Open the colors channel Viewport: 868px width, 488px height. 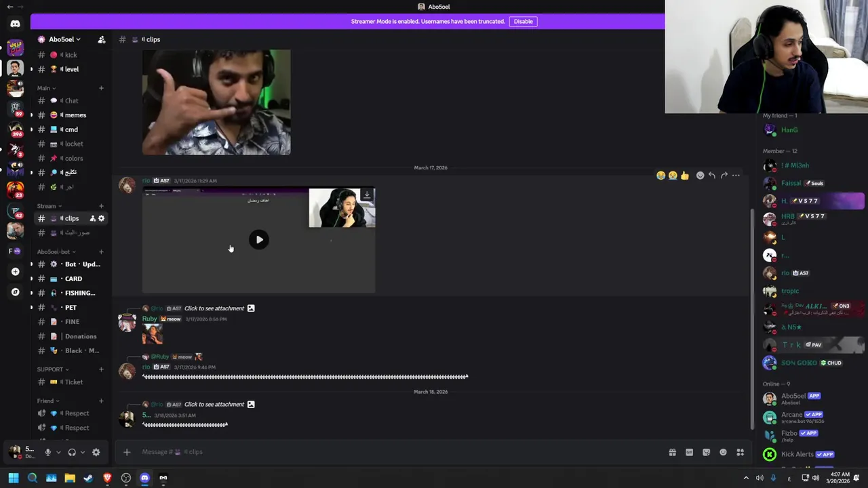coord(71,159)
